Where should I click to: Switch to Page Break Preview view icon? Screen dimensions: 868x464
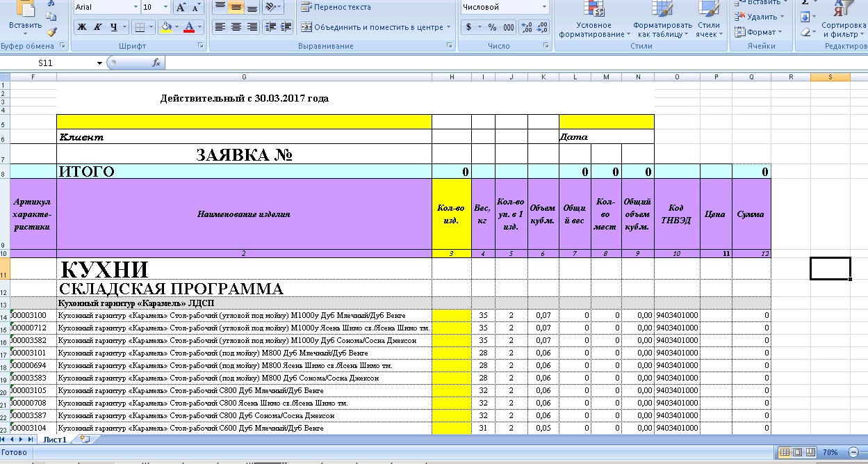(x=809, y=452)
